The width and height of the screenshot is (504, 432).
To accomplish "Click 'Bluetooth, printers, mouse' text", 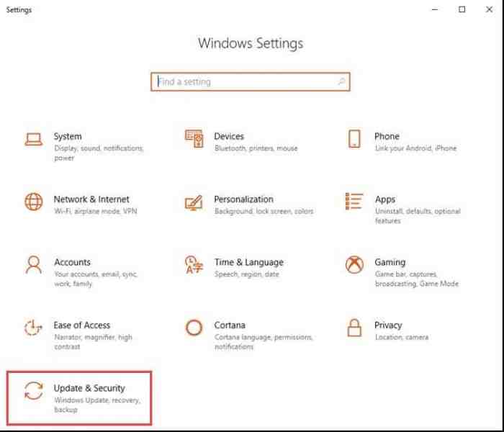I will [x=256, y=148].
